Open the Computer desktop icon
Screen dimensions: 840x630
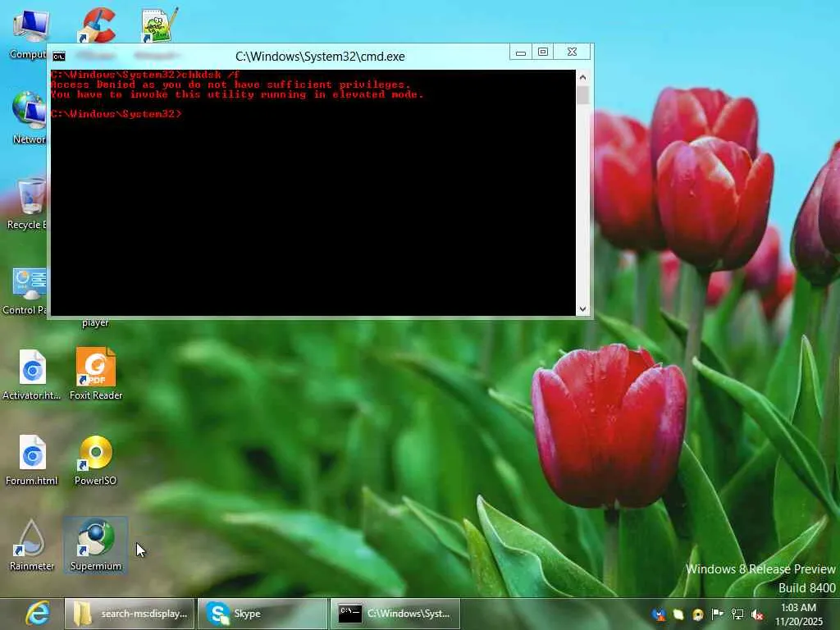(x=28, y=33)
